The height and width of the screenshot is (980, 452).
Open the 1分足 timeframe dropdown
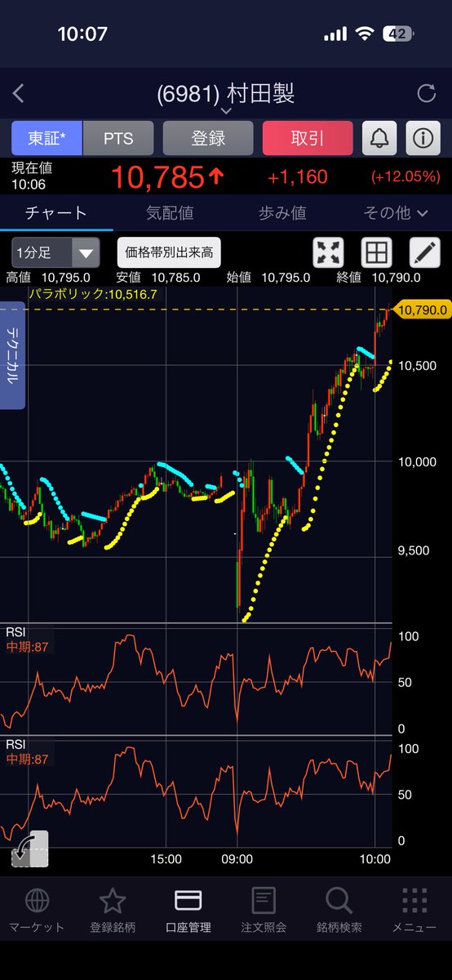[55, 252]
